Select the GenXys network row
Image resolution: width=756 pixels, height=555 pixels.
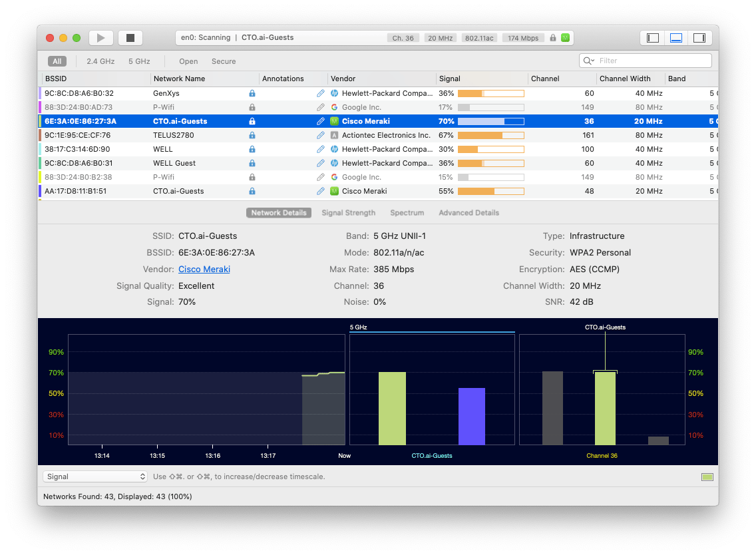(x=378, y=93)
